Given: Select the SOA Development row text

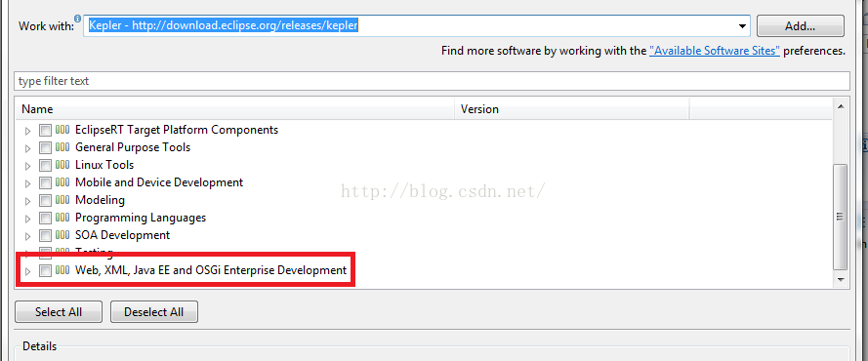Looking at the screenshot, I should [x=122, y=235].
